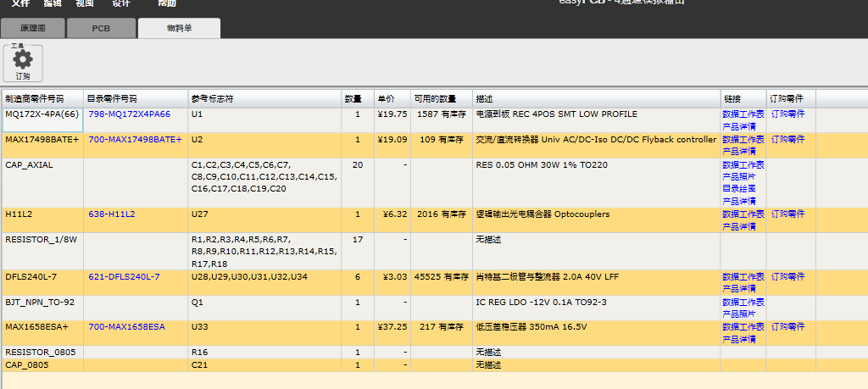Switch to the 原理图 tab

pos(33,28)
